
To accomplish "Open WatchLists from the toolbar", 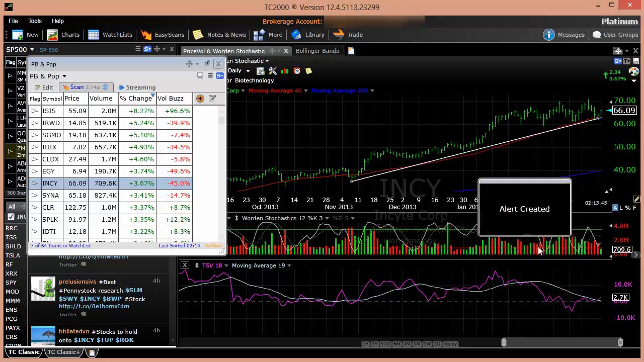I will [110, 35].
